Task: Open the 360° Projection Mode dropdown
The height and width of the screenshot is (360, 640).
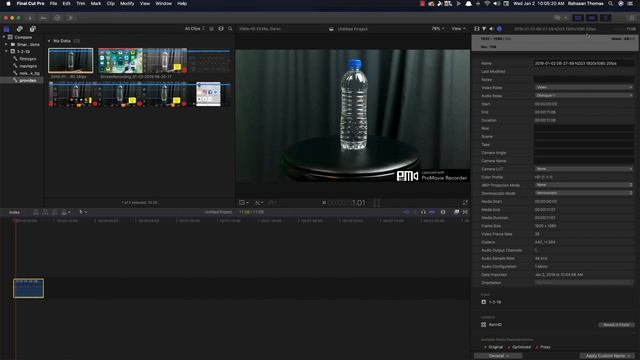Action: 584,185
